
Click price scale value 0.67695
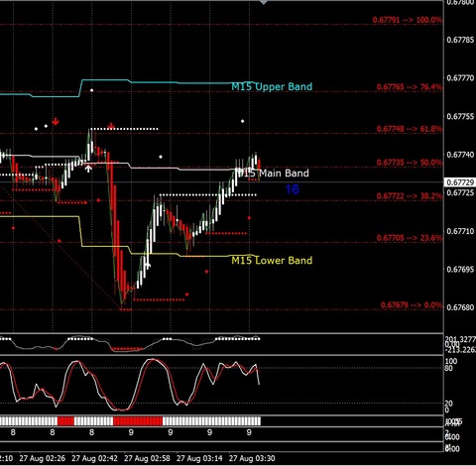coord(460,270)
